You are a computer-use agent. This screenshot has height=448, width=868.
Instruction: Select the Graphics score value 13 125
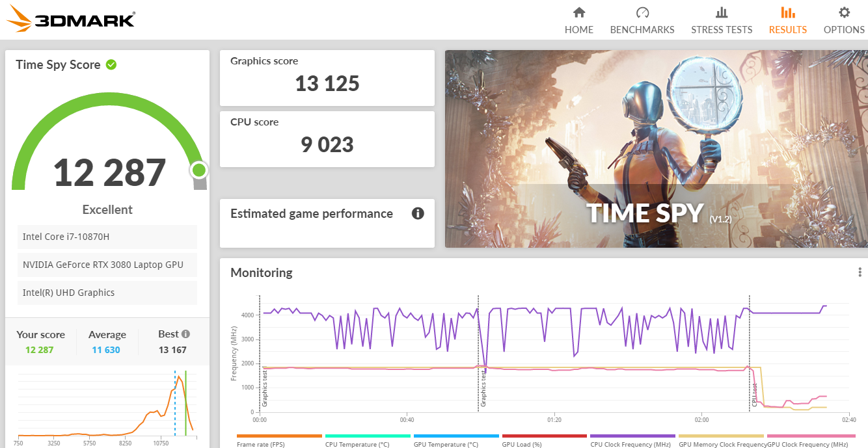pyautogui.click(x=327, y=83)
